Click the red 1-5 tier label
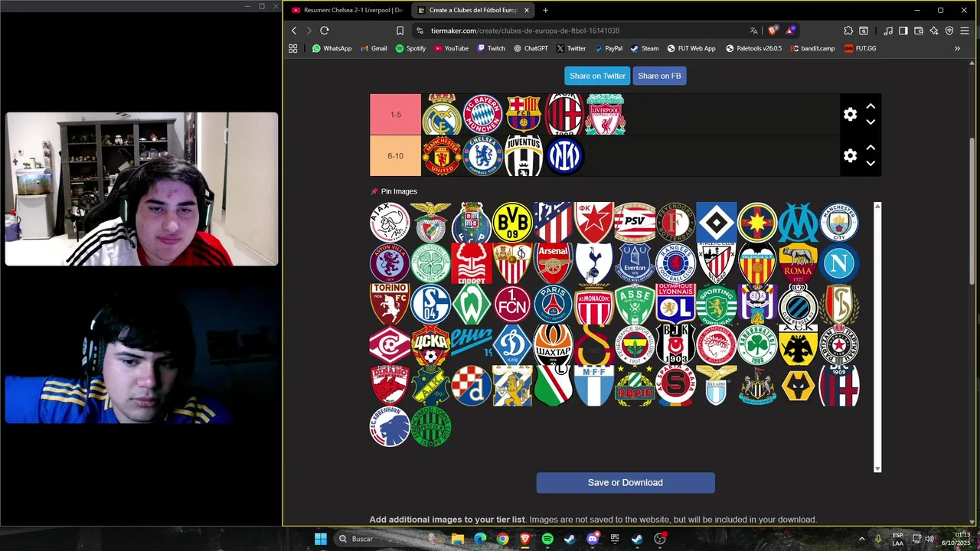The width and height of the screenshot is (980, 551). pos(395,114)
